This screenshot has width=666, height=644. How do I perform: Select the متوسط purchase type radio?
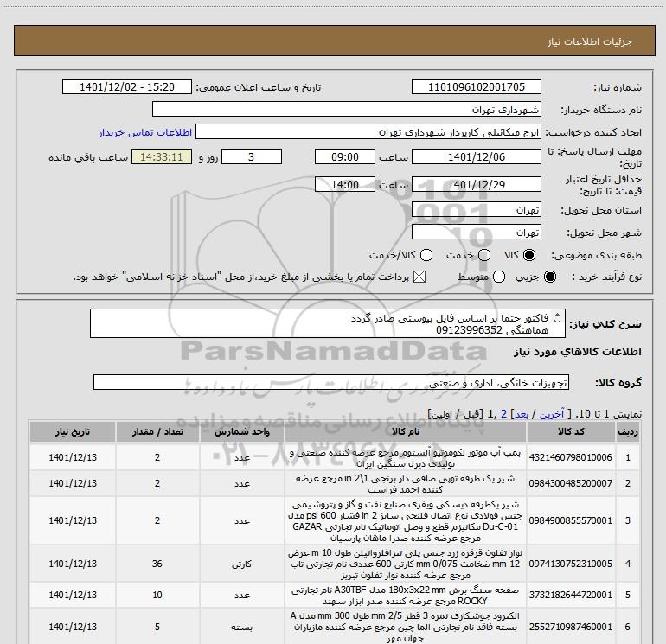[x=499, y=277]
